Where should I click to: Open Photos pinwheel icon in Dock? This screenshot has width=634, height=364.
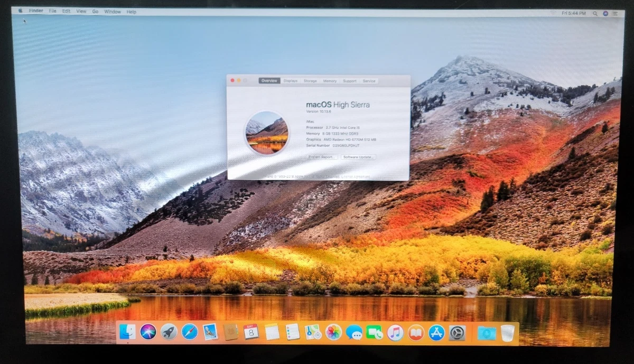click(x=333, y=332)
